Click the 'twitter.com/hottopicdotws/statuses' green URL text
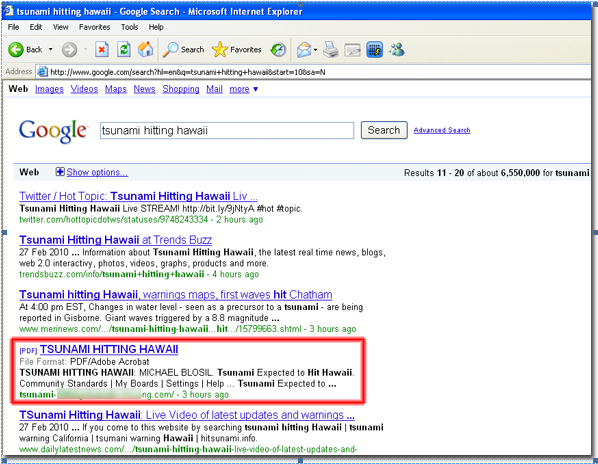Image resolution: width=598 pixels, height=464 pixels. point(114,220)
